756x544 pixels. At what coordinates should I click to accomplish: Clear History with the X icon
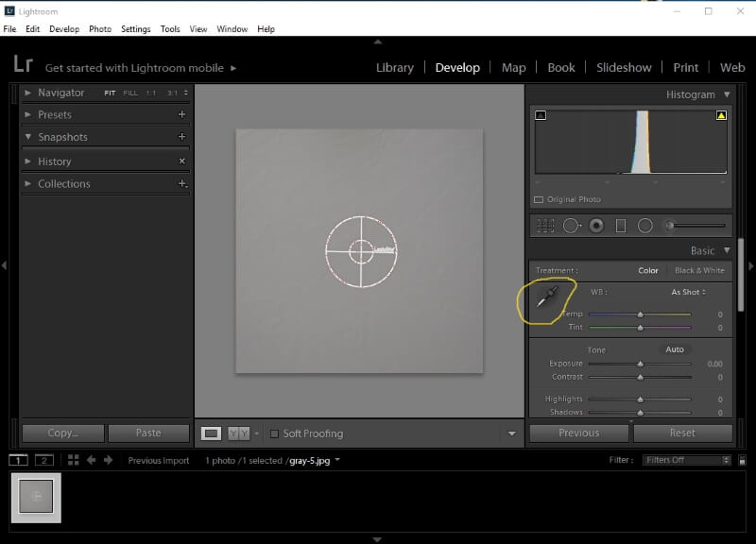click(x=181, y=161)
